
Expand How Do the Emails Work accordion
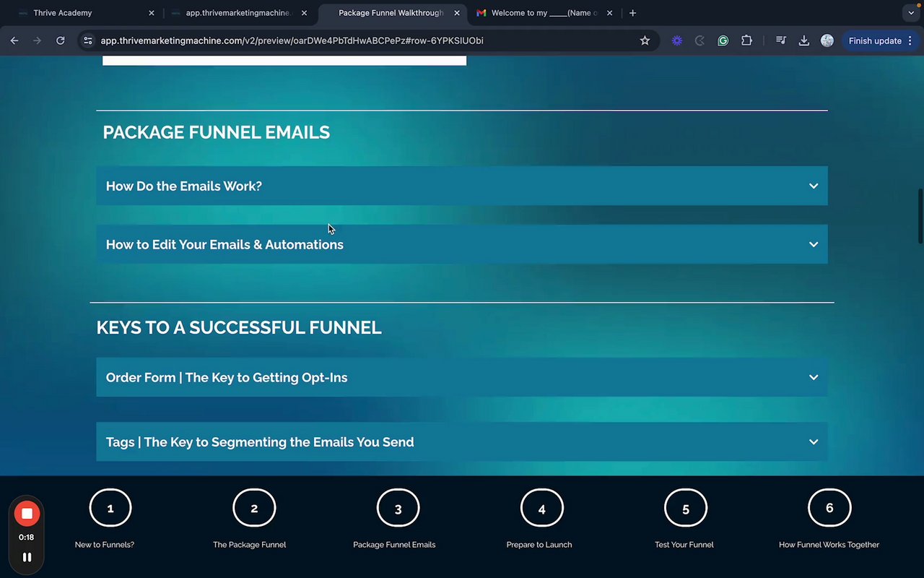[462, 186]
